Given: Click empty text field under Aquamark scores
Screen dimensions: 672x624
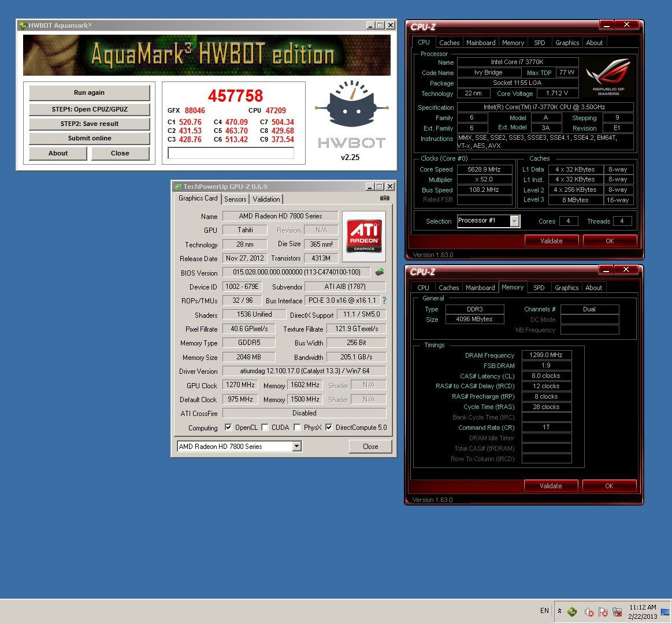Looking at the screenshot, I should coord(231,153).
